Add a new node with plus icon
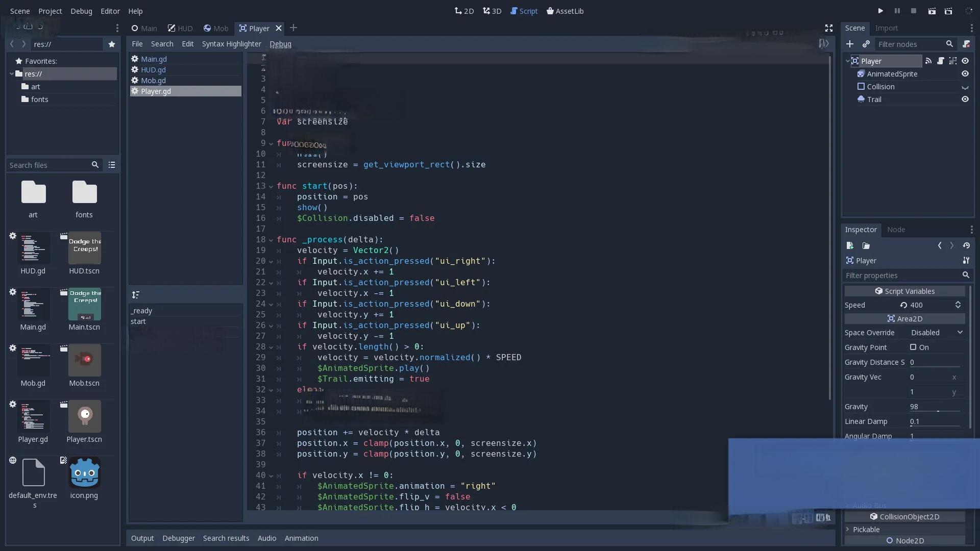980x551 pixels. (850, 44)
